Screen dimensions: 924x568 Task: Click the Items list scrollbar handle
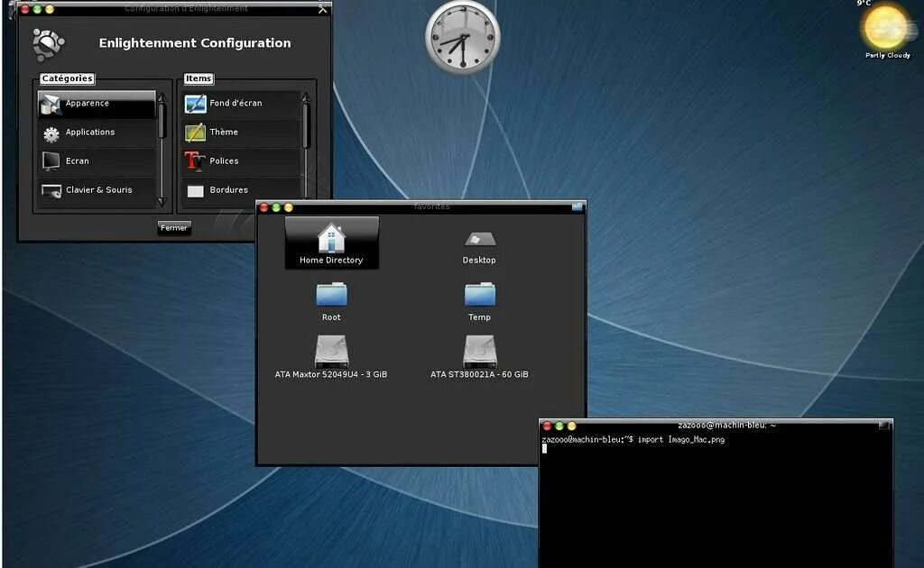306,125
